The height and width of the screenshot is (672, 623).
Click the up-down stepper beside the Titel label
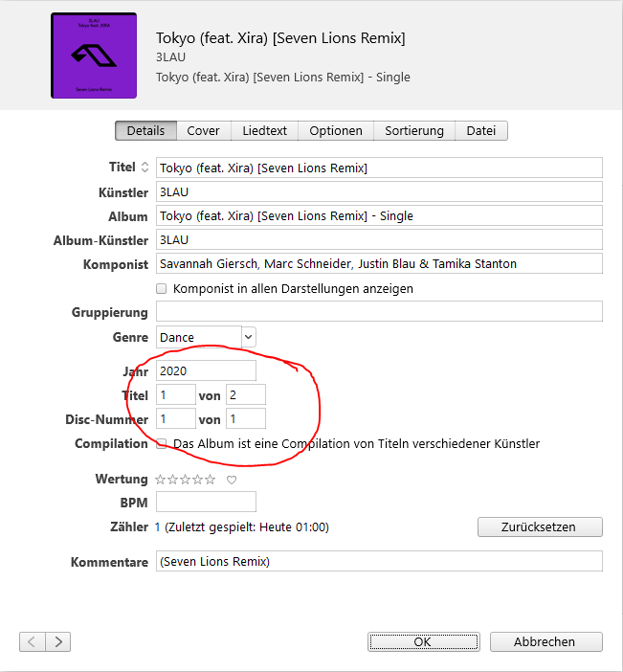pyautogui.click(x=145, y=168)
